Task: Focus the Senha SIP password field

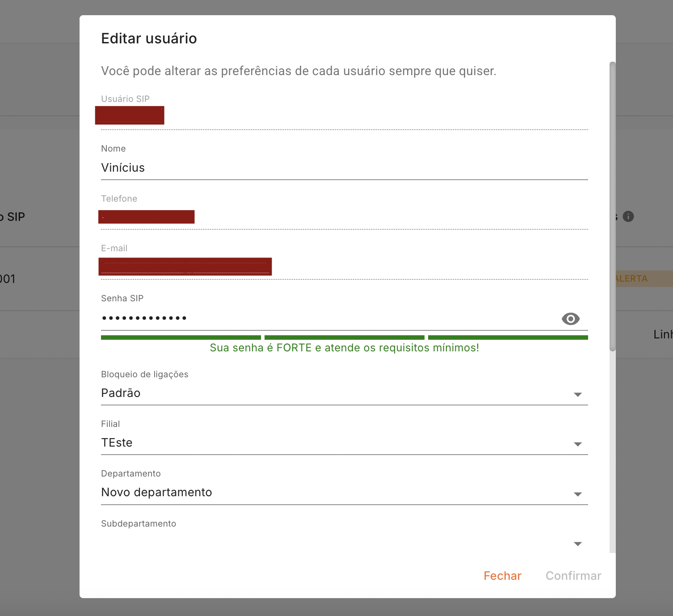Action: tap(313, 318)
